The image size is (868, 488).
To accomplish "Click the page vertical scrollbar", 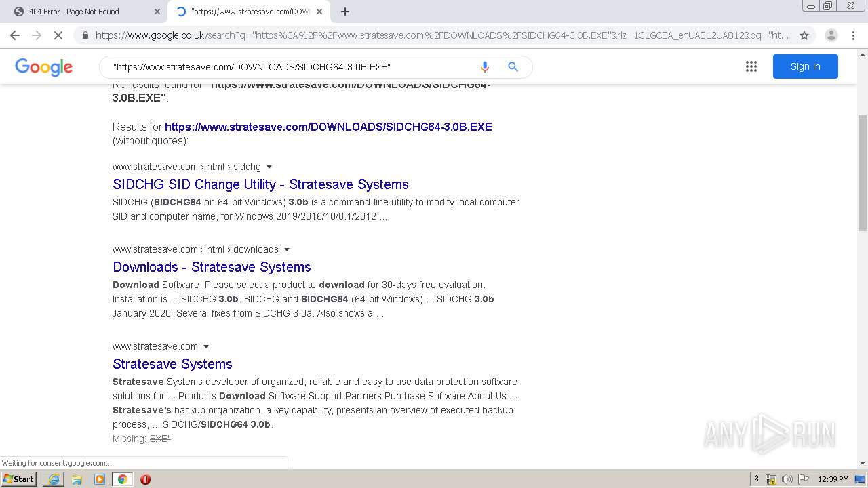I will tap(863, 173).
